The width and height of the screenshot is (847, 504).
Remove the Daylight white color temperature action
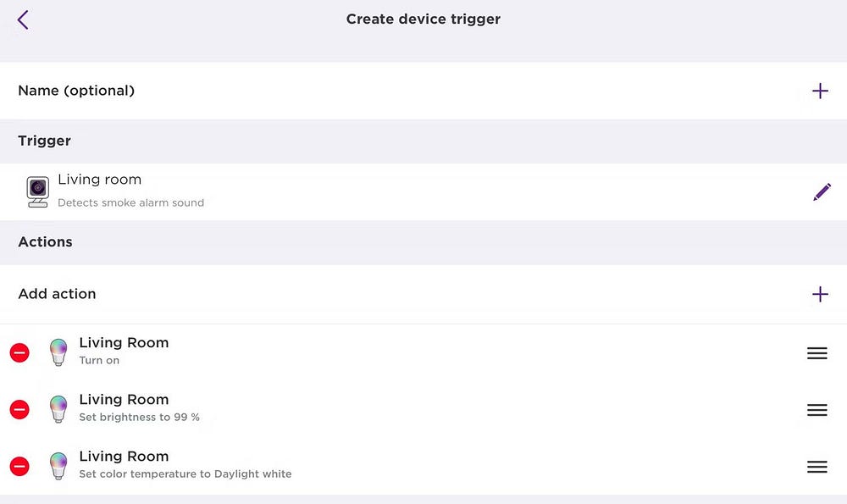click(19, 466)
